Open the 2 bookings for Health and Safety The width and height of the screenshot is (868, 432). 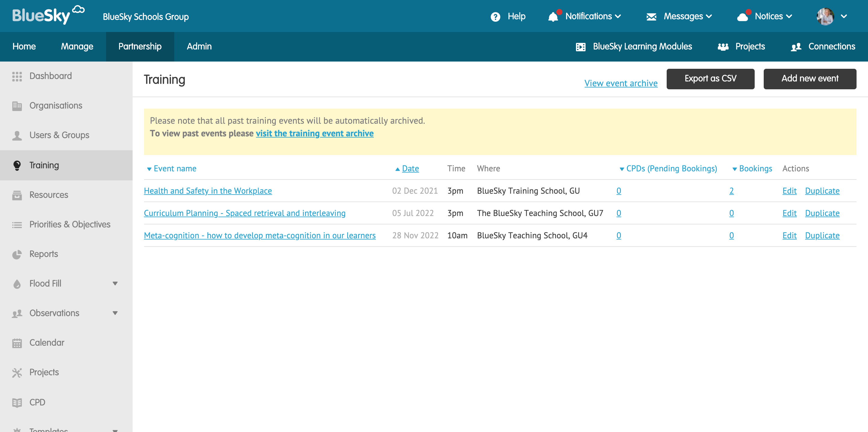pyautogui.click(x=731, y=191)
